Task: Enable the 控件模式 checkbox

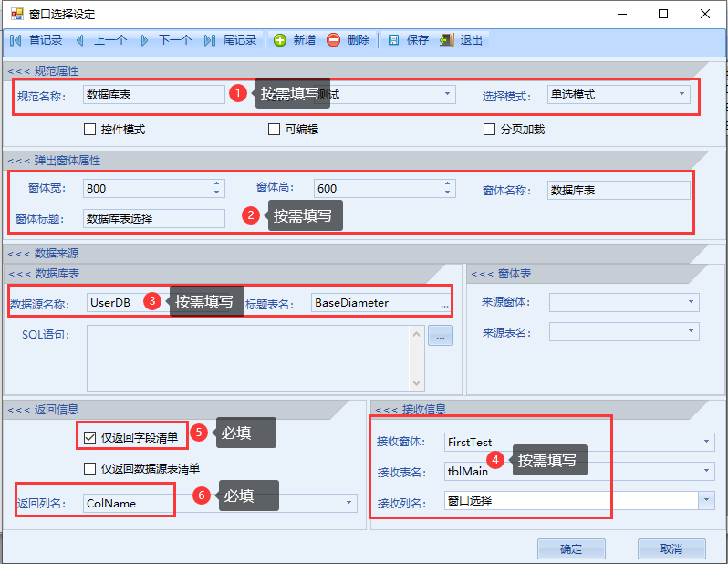Action: pyautogui.click(x=89, y=130)
